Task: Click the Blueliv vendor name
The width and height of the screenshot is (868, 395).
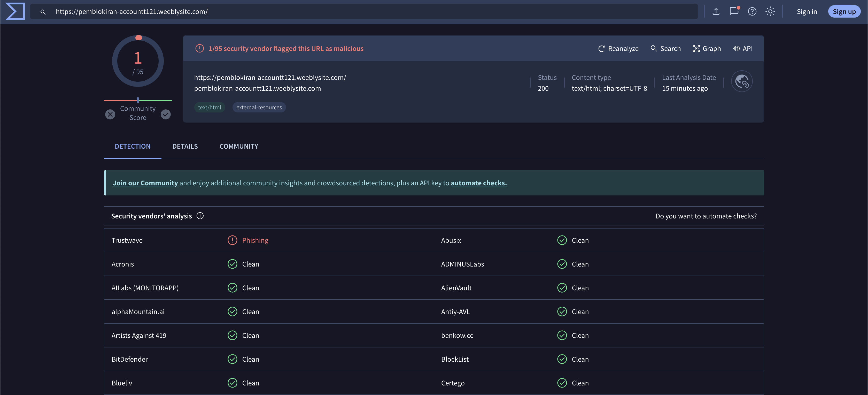Action: (122, 383)
